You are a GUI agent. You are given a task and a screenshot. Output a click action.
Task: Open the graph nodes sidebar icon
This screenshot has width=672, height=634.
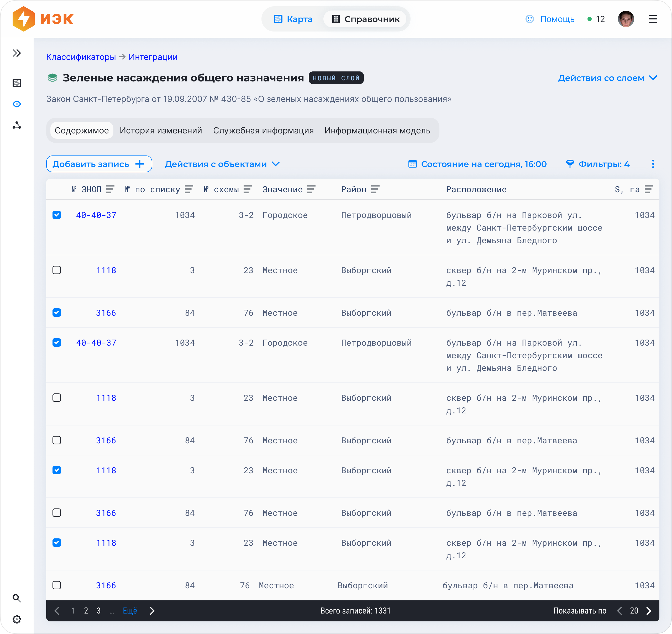click(x=17, y=126)
